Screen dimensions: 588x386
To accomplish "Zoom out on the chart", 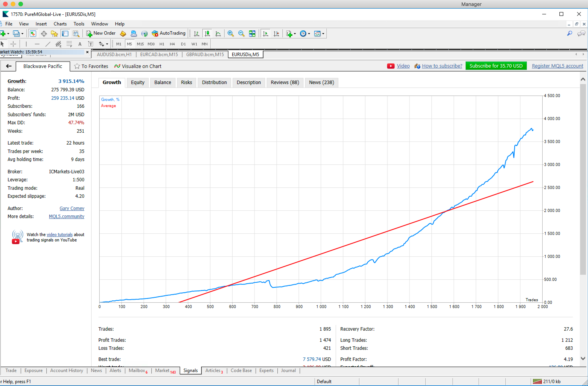I will point(241,34).
